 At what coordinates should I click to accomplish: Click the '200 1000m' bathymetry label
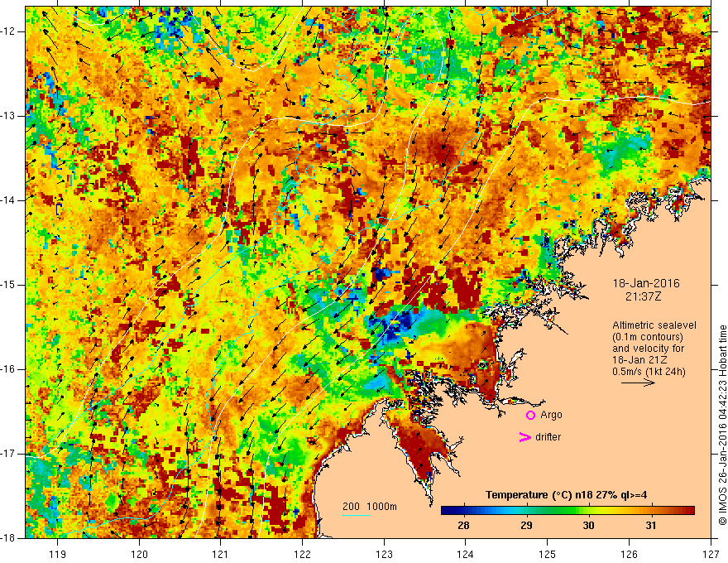(x=370, y=507)
